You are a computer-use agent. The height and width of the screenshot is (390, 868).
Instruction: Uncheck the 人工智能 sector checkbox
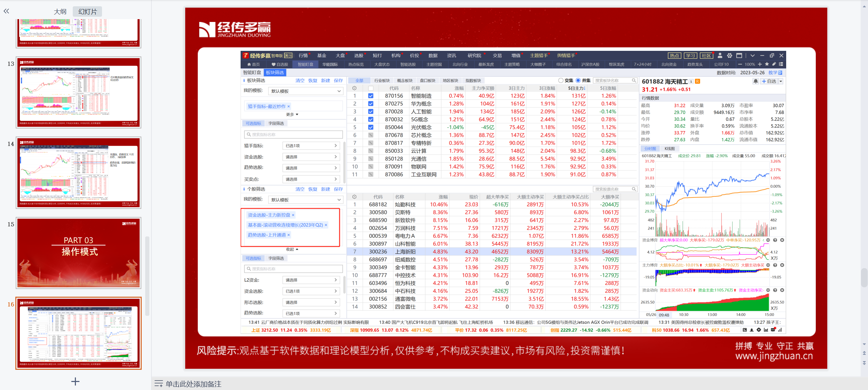coord(371,111)
